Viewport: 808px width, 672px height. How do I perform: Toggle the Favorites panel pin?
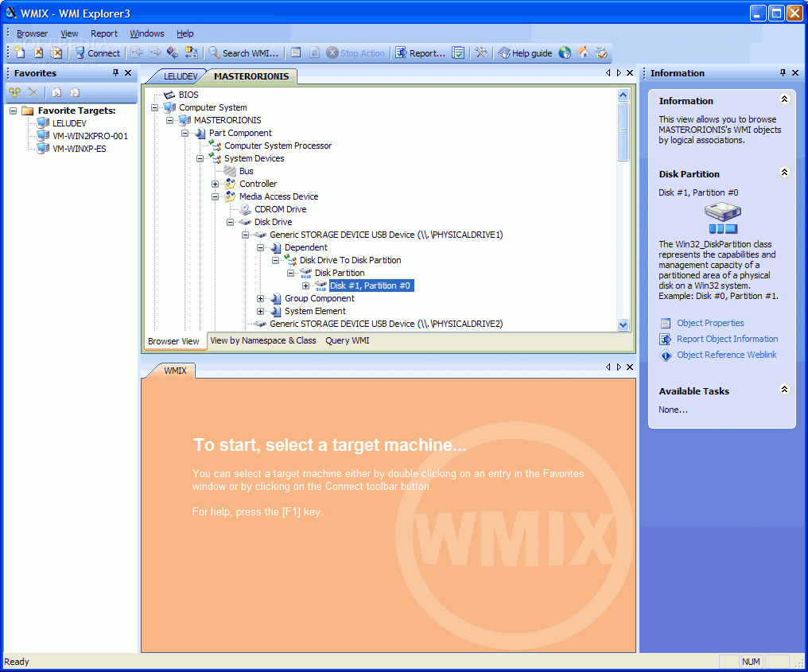click(x=115, y=72)
